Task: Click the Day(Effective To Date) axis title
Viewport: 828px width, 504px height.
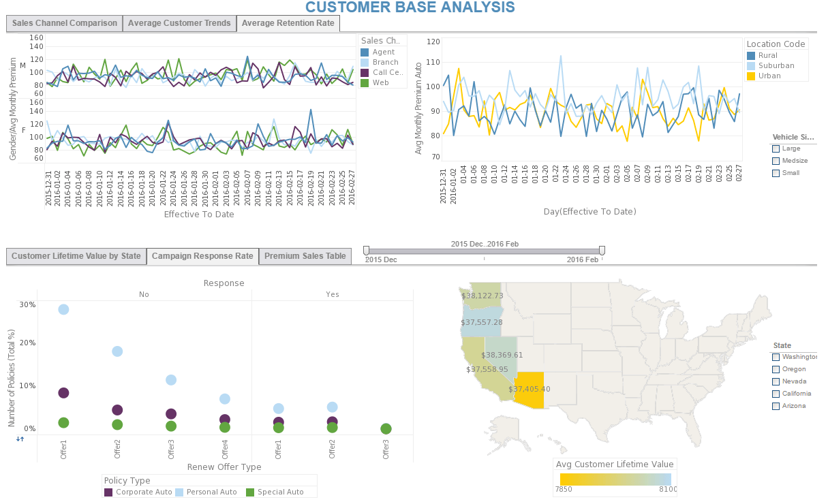Action: 590,211
